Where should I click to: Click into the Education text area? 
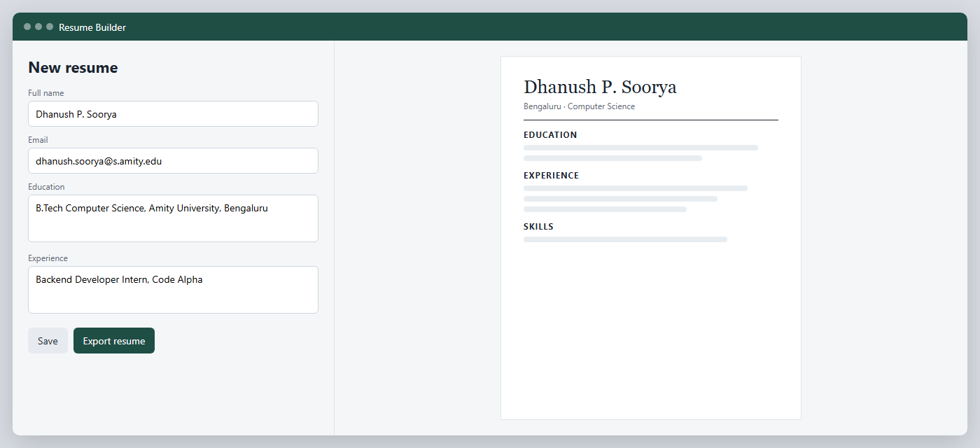173,218
